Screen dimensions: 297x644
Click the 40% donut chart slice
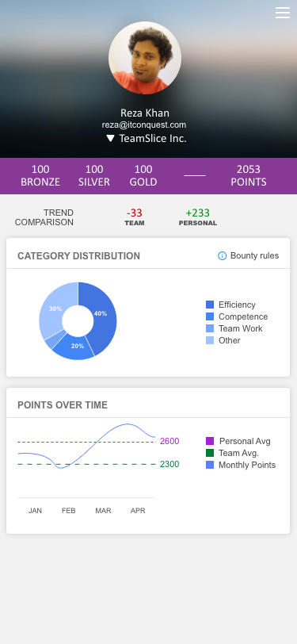[x=100, y=314]
